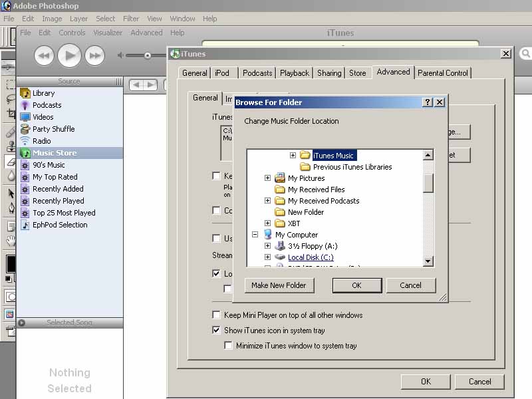Open the iTunes Visualizer menu
Screen dimensions: 532x399
(108, 33)
